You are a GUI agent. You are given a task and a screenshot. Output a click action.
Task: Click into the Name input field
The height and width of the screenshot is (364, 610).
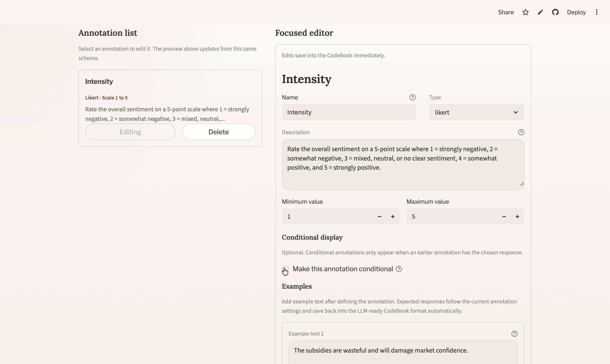pyautogui.click(x=349, y=112)
